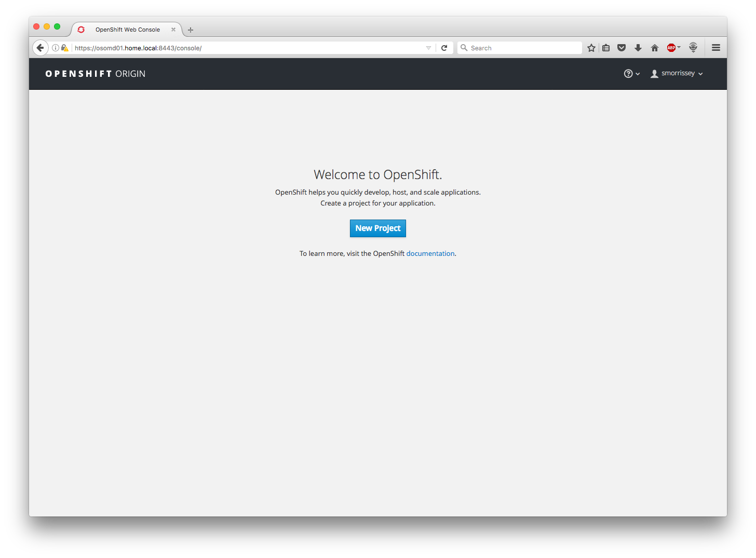Bookmark the page using the star icon
Viewport: 756px width, 558px height.
(x=591, y=47)
